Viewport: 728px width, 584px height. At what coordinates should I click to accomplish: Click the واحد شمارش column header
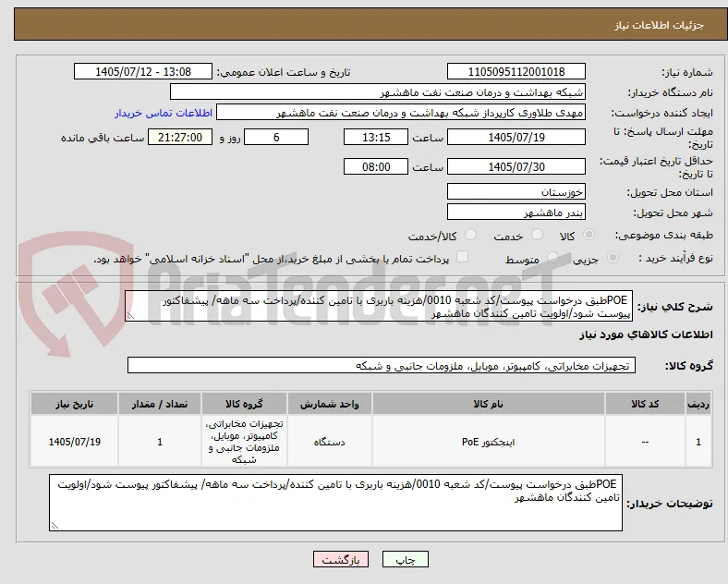329,404
